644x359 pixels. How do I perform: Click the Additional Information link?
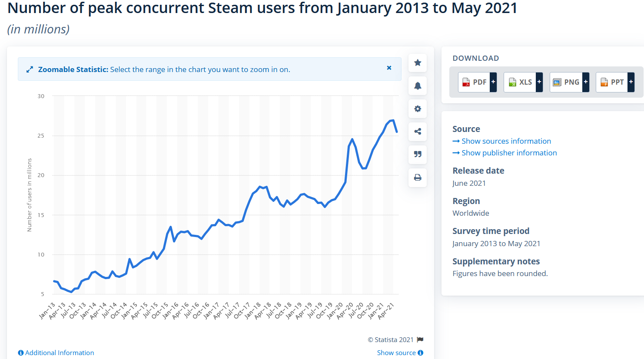59,353
